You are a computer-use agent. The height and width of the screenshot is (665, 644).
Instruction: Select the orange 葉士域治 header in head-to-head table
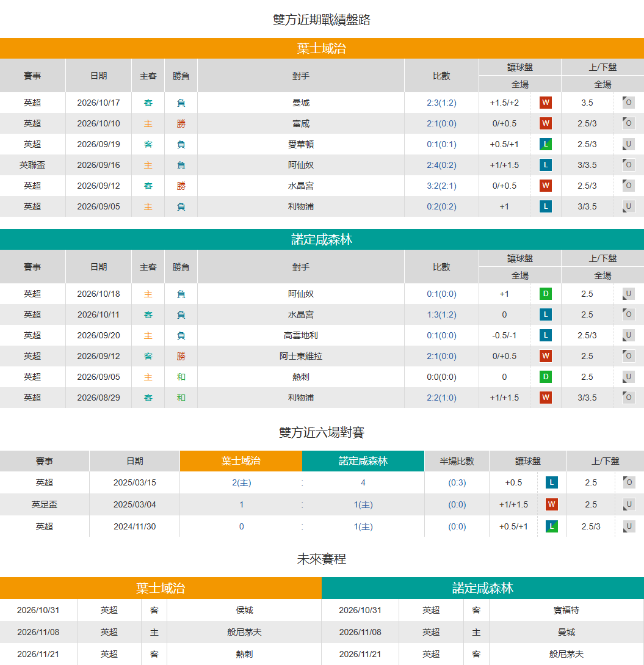click(241, 461)
